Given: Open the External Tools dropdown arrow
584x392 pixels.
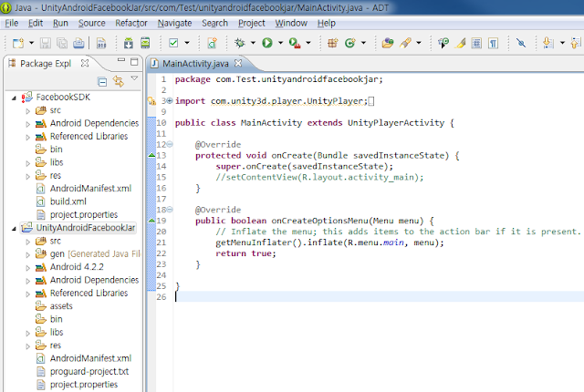Looking at the screenshot, I should (x=308, y=43).
